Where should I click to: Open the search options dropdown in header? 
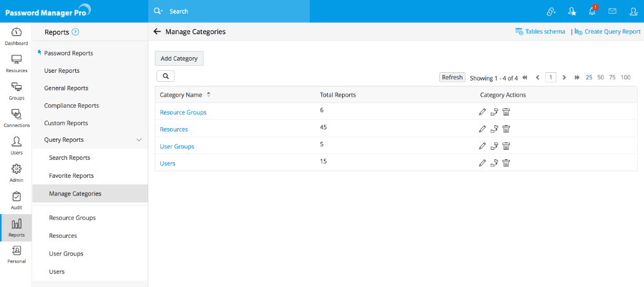coord(159,12)
